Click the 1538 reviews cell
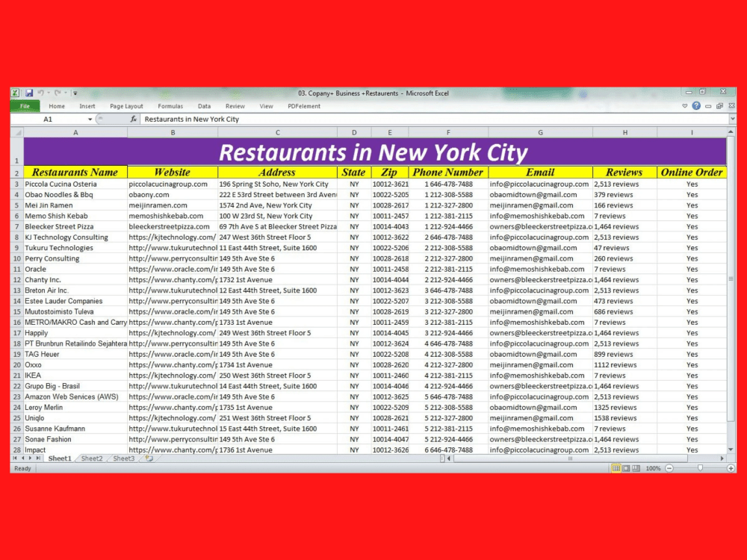 click(624, 418)
